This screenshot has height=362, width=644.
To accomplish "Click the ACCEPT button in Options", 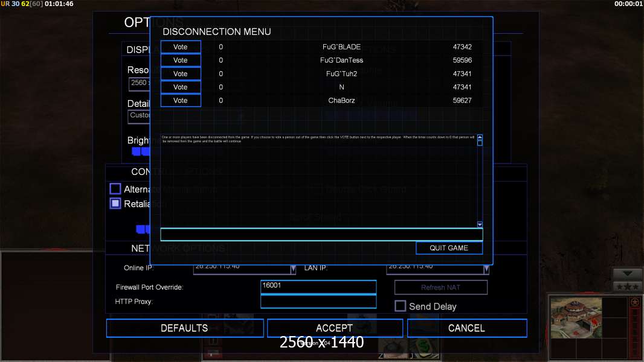I will pos(334,328).
